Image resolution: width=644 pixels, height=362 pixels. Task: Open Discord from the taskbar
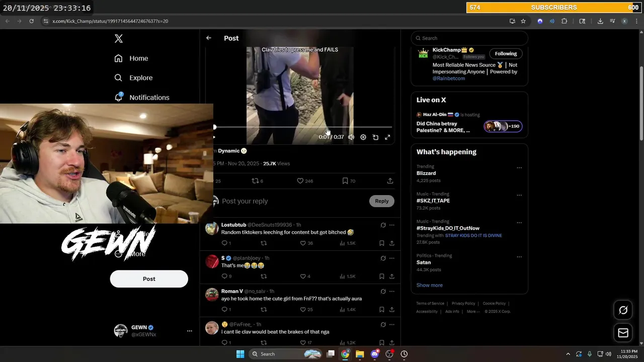pos(374,354)
